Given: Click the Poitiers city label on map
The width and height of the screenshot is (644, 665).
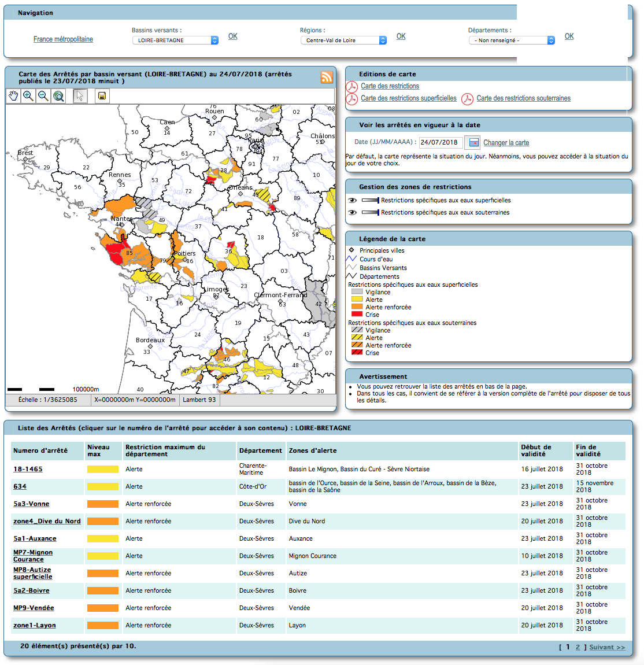Looking at the screenshot, I should click(185, 253).
